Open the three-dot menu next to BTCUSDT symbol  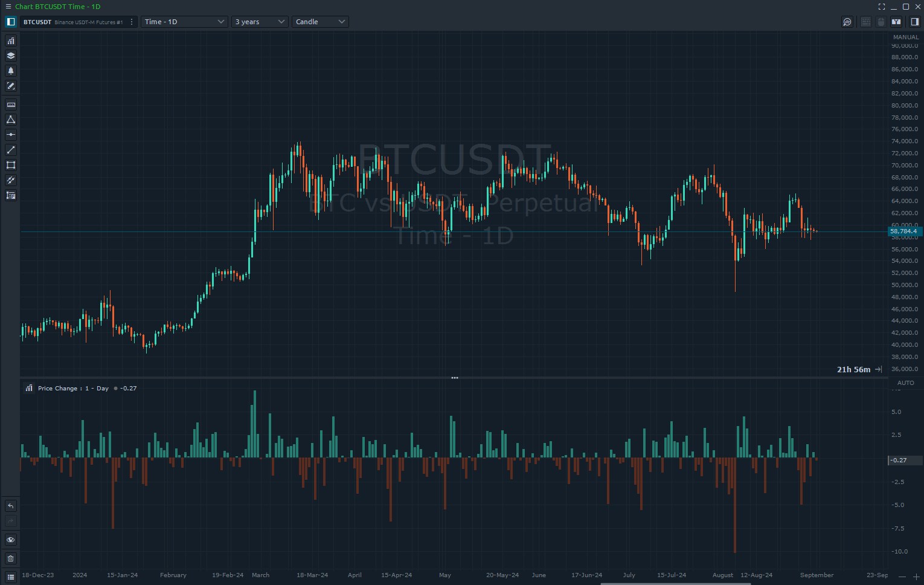132,22
